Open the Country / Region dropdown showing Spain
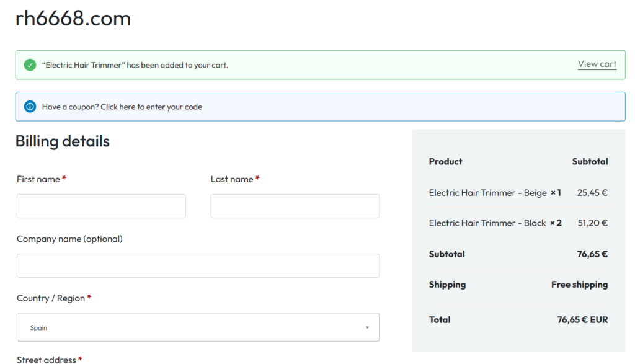This screenshot has height=364, width=635. click(x=198, y=327)
